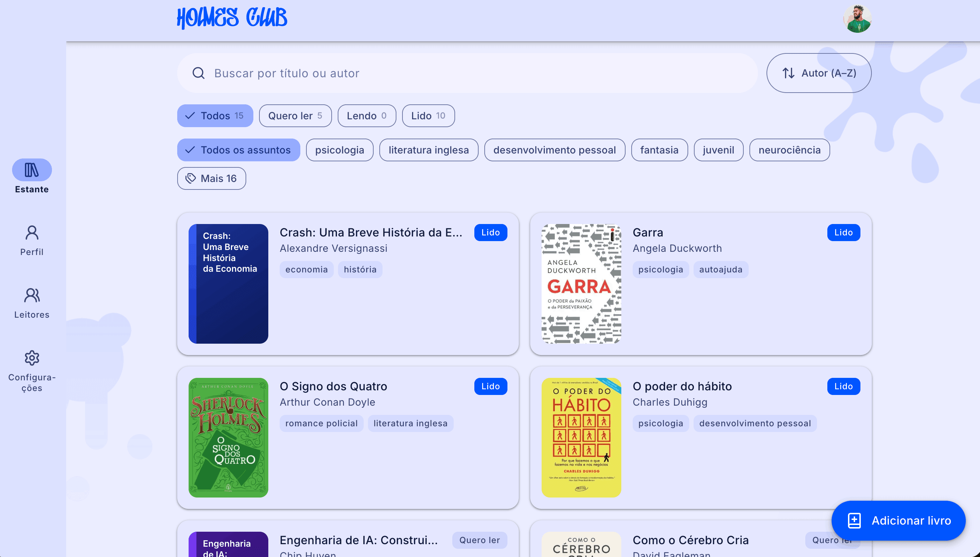980x557 pixels.
Task: Open the O Signo dos Quatro cover
Action: [228, 438]
